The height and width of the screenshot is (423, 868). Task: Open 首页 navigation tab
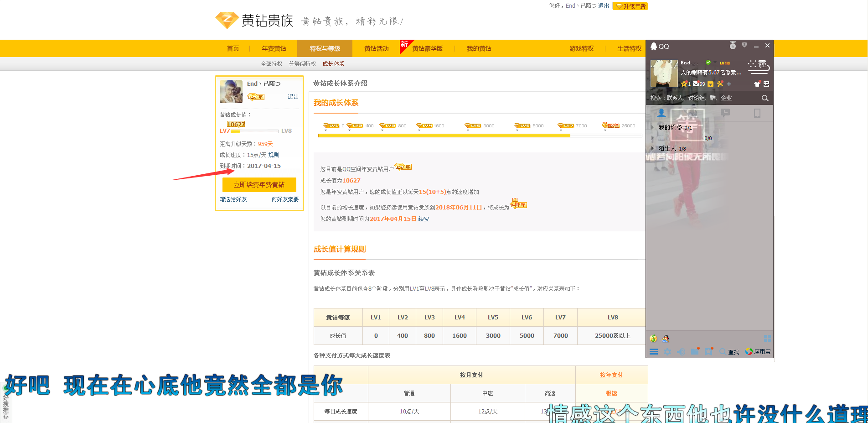point(233,49)
